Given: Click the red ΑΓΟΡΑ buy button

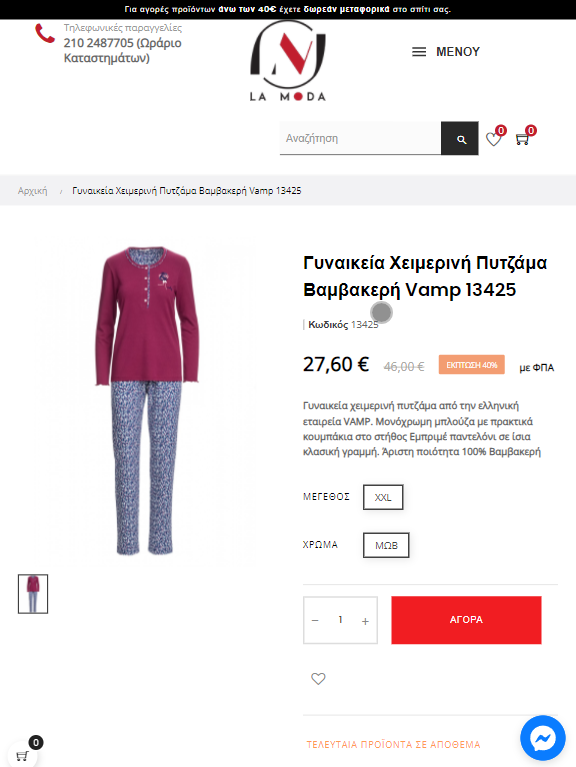Looking at the screenshot, I should [466, 620].
